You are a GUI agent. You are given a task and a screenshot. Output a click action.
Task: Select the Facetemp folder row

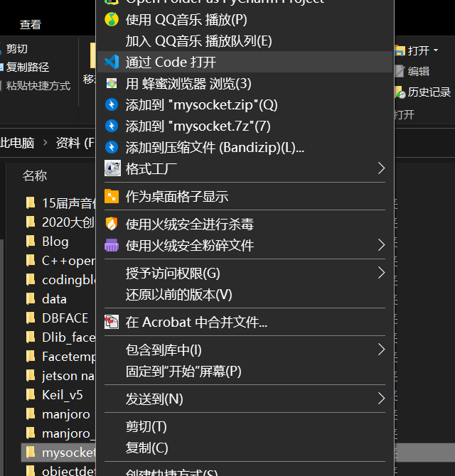59,357
